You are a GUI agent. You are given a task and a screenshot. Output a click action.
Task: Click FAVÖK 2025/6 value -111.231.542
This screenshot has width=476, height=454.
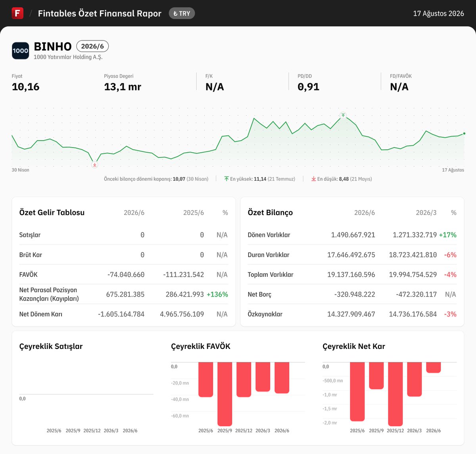click(x=183, y=274)
